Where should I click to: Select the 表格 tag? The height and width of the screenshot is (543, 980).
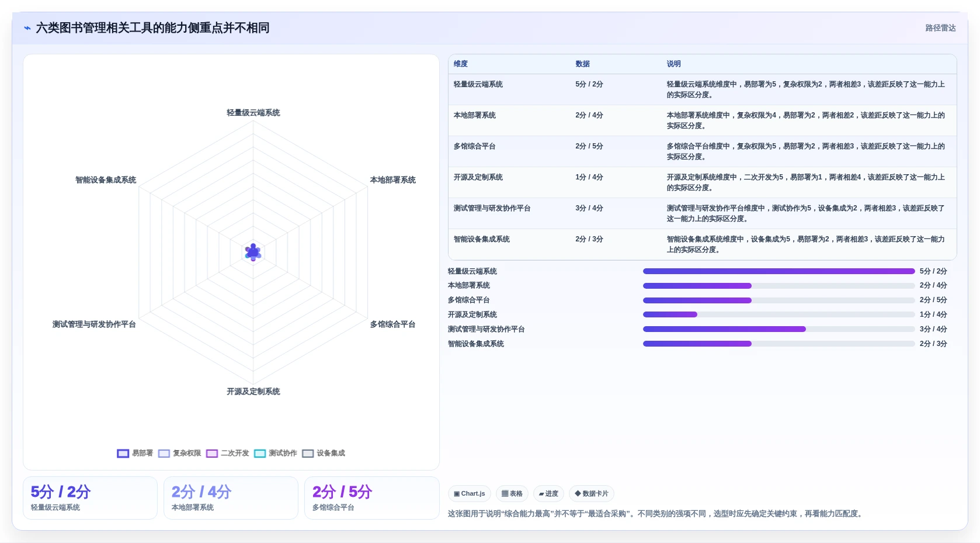(512, 494)
